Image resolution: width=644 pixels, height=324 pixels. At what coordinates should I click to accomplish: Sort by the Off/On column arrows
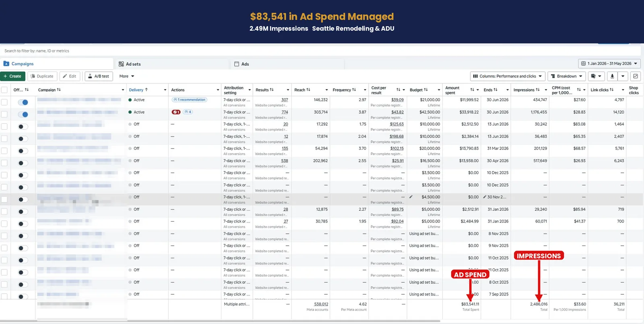pyautogui.click(x=27, y=90)
